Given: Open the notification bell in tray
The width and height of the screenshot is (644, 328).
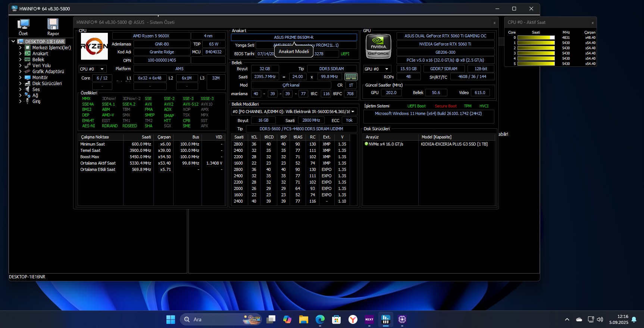Looking at the screenshot, I should (634, 319).
